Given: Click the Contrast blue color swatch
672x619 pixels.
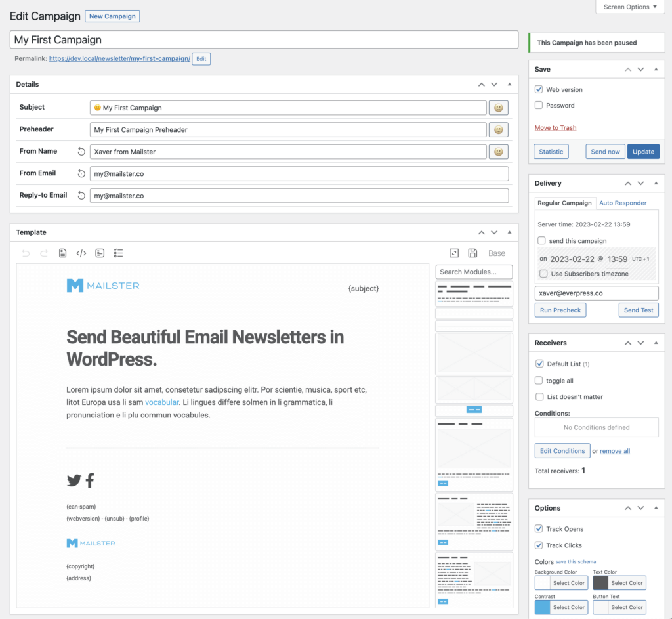Looking at the screenshot, I should click(x=543, y=607).
